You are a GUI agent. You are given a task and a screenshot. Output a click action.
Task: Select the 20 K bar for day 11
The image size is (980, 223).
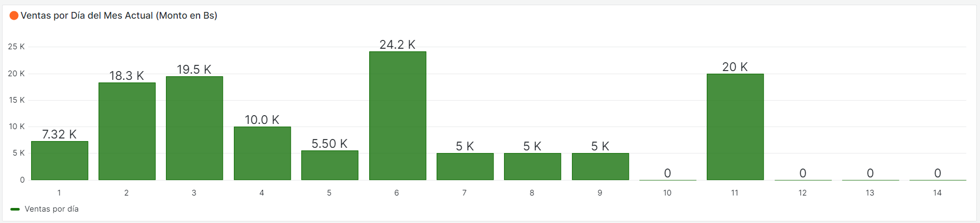735,127
